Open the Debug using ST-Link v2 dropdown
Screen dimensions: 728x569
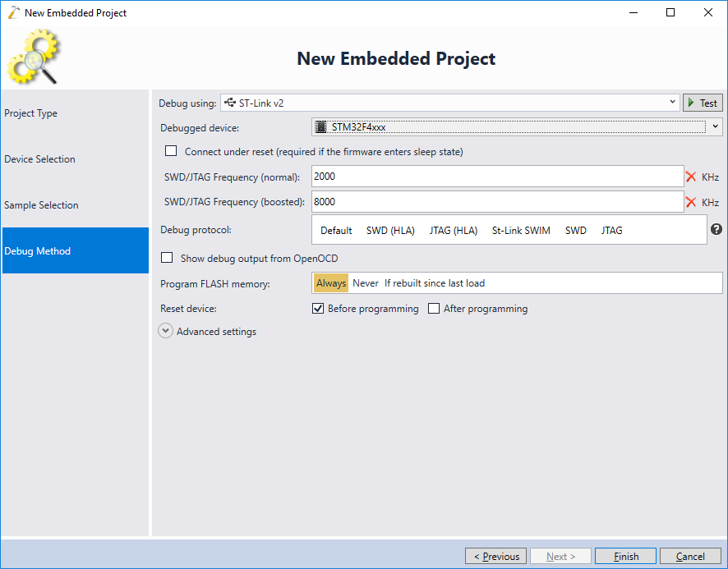pos(450,103)
